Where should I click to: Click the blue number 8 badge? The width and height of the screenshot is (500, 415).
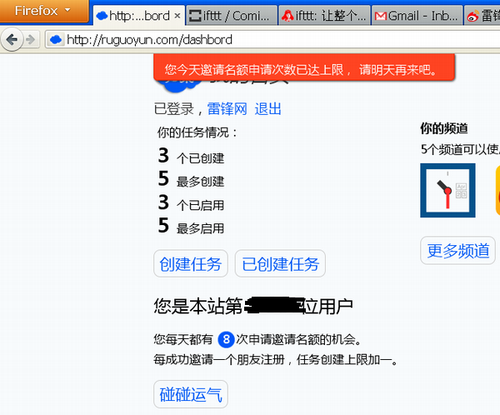226,340
